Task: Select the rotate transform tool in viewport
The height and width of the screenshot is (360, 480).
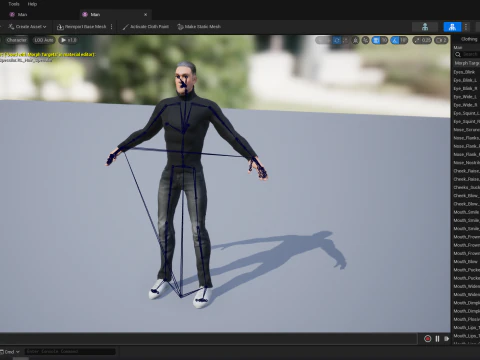Action: [x=337, y=40]
